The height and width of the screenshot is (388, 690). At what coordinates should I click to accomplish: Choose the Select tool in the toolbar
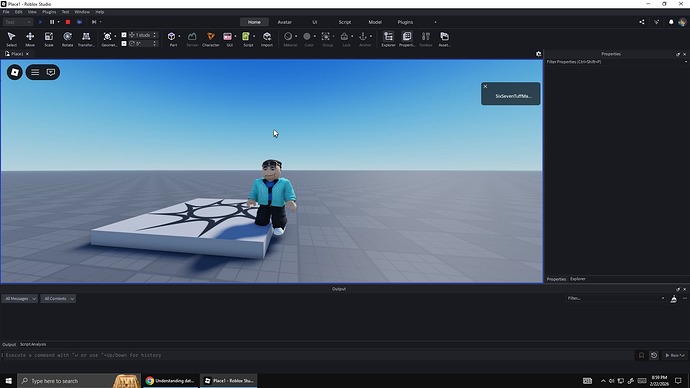pyautogui.click(x=11, y=39)
